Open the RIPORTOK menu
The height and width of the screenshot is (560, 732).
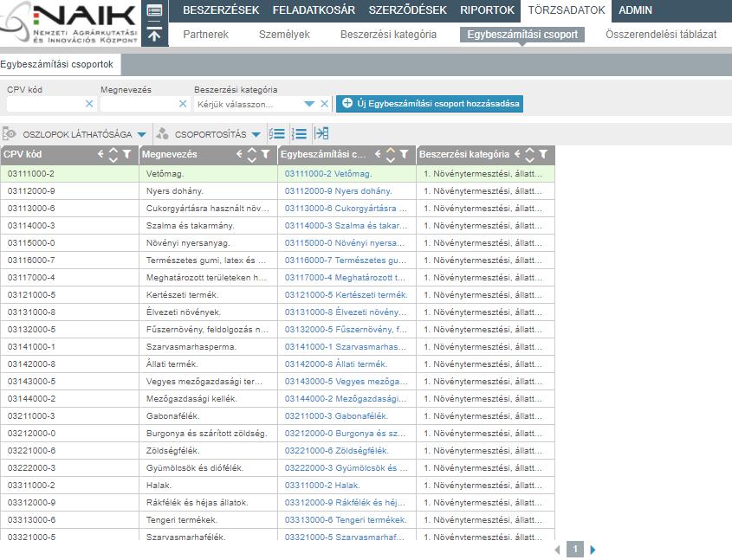click(487, 10)
